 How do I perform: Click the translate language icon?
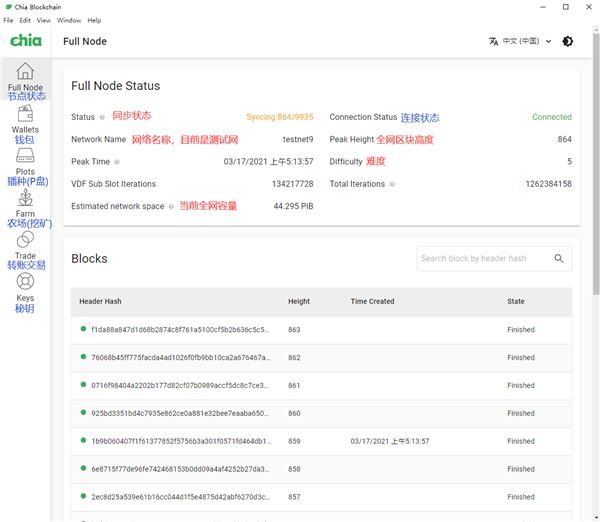coord(494,41)
